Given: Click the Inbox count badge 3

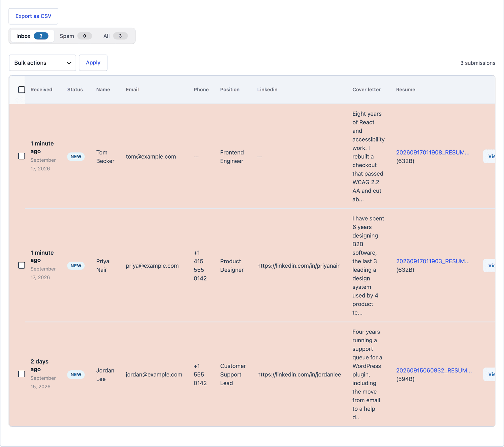Looking at the screenshot, I should click(41, 36).
